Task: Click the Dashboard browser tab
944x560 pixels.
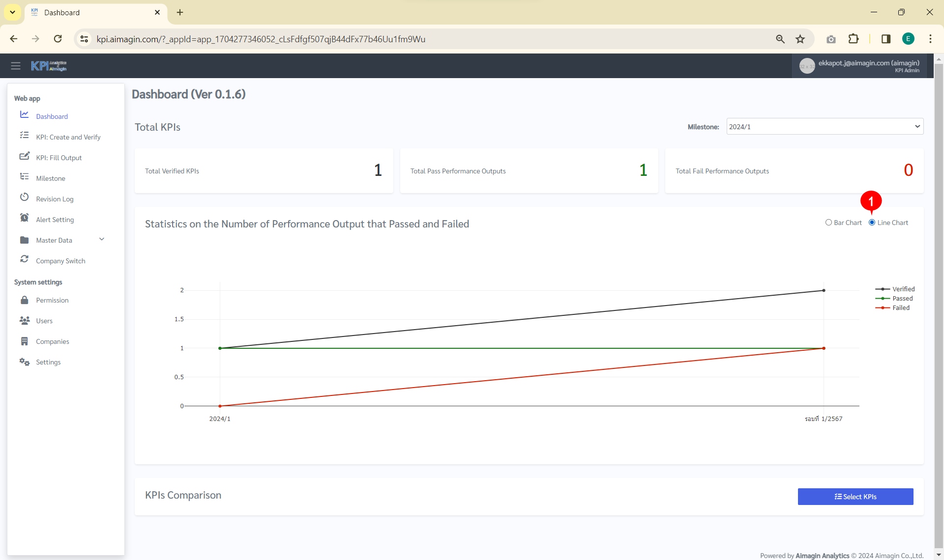Action: tap(96, 13)
